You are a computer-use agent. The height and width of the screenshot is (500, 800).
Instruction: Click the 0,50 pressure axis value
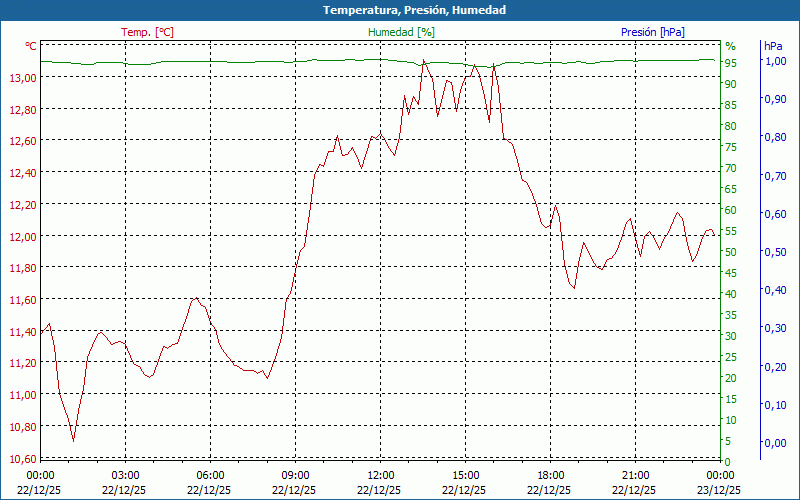click(x=774, y=252)
